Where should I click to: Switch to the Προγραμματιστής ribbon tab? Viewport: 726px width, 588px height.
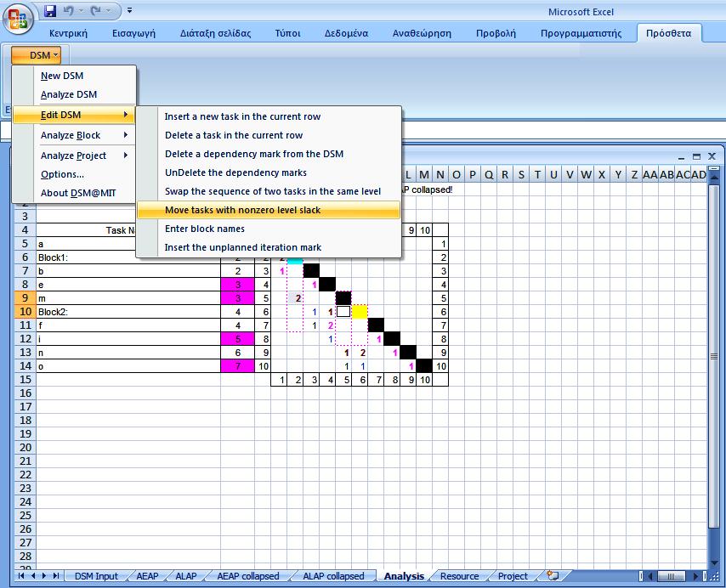point(581,33)
